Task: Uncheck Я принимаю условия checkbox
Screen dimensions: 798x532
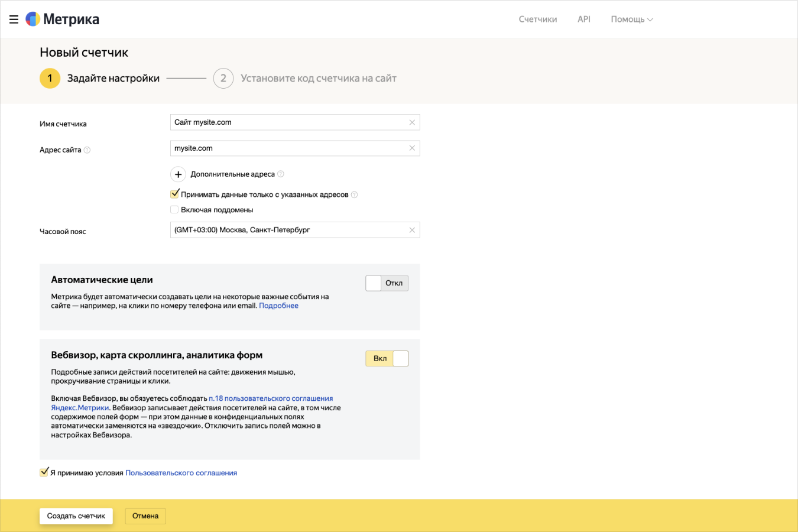Action: coord(44,472)
